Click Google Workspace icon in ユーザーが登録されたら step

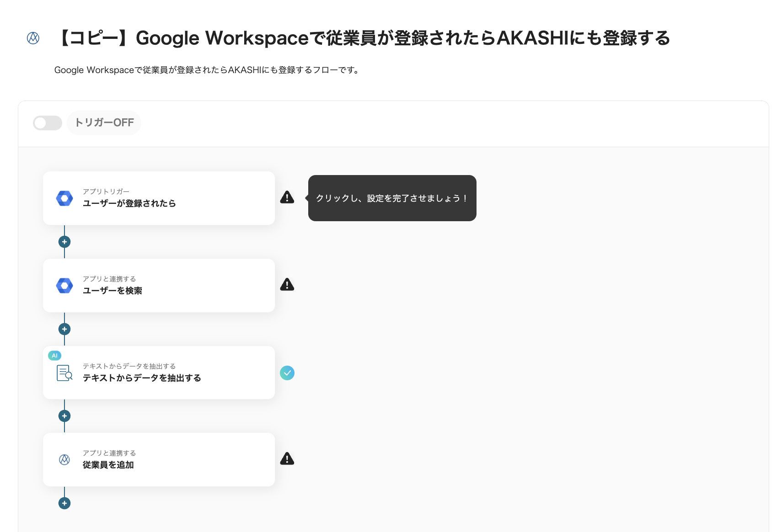(x=64, y=198)
